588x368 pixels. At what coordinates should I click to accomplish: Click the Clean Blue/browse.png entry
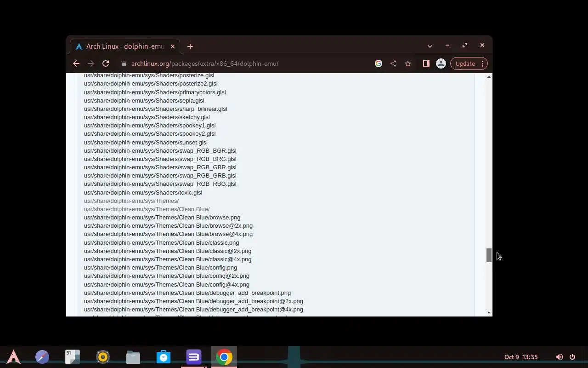click(x=162, y=217)
